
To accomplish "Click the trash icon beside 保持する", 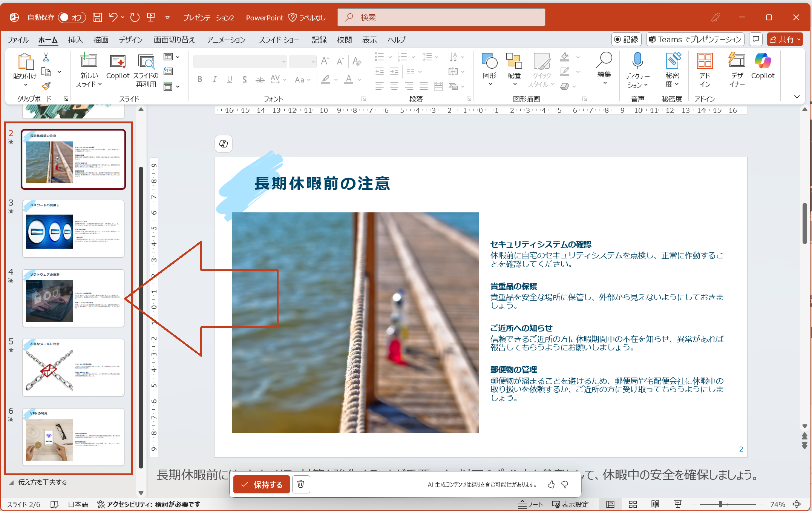I will (300, 484).
